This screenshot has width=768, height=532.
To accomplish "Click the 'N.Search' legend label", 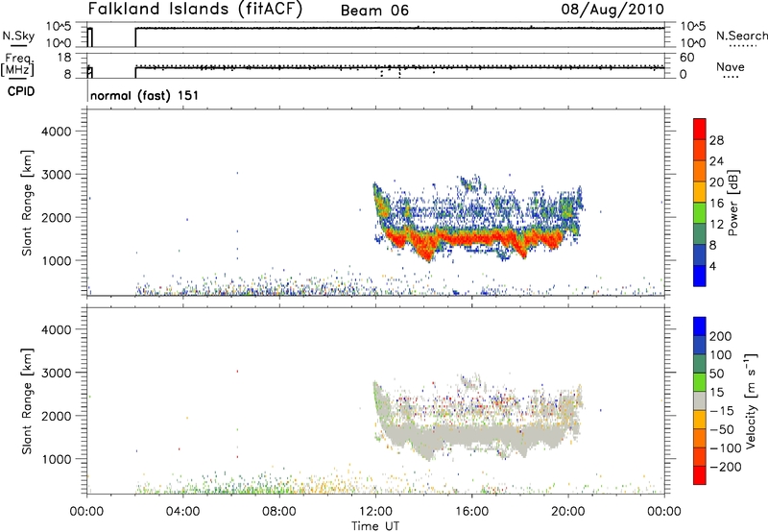I will pyautogui.click(x=742, y=36).
